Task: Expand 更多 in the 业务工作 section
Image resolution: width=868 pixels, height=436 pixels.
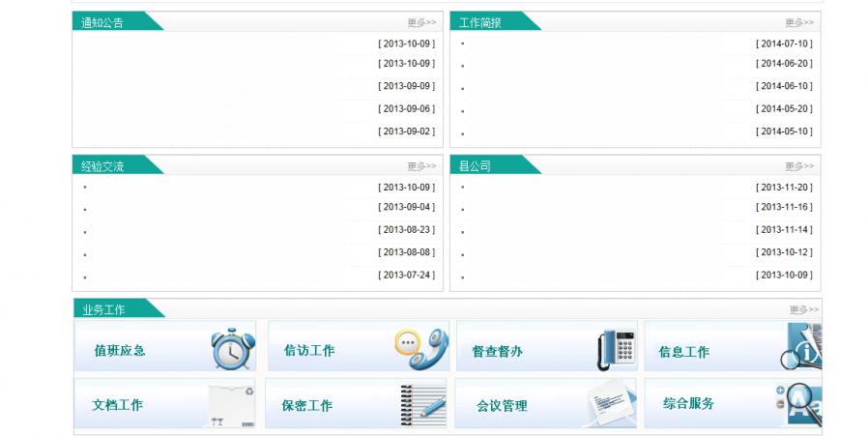Action: pyautogui.click(x=803, y=309)
